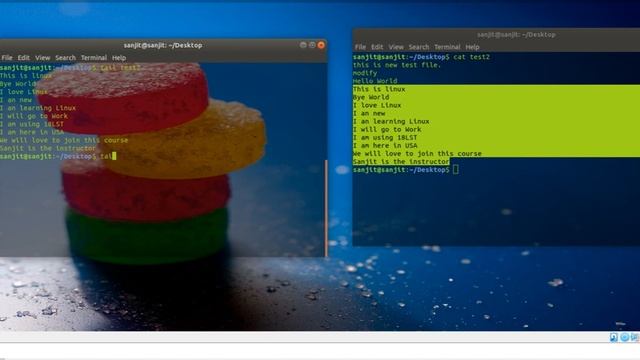This screenshot has height=360, width=640.
Task: Click "Hello World" line in right terminal
Action: point(375,81)
